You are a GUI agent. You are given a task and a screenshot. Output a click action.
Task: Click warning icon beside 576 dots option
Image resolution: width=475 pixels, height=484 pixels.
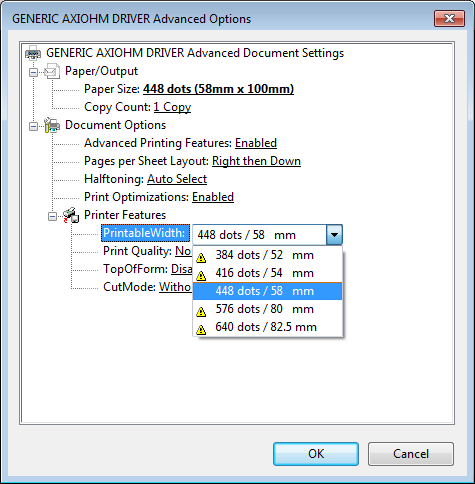pyautogui.click(x=201, y=311)
